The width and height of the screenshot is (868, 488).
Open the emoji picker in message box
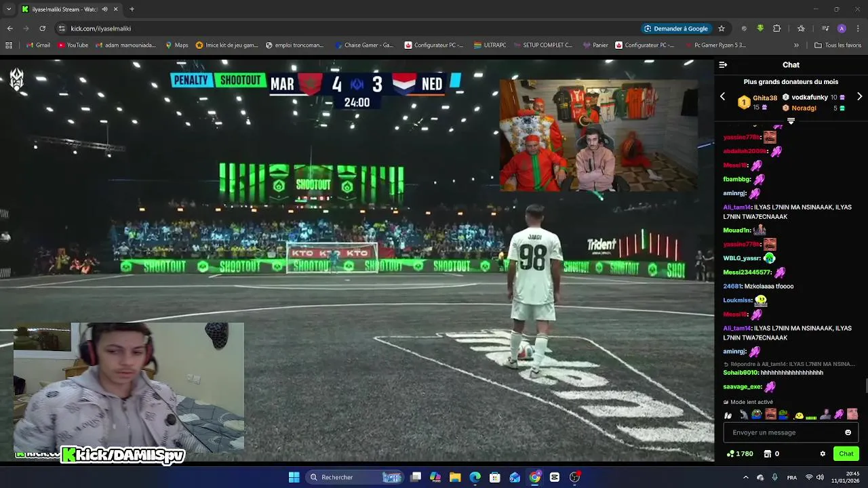click(x=848, y=432)
